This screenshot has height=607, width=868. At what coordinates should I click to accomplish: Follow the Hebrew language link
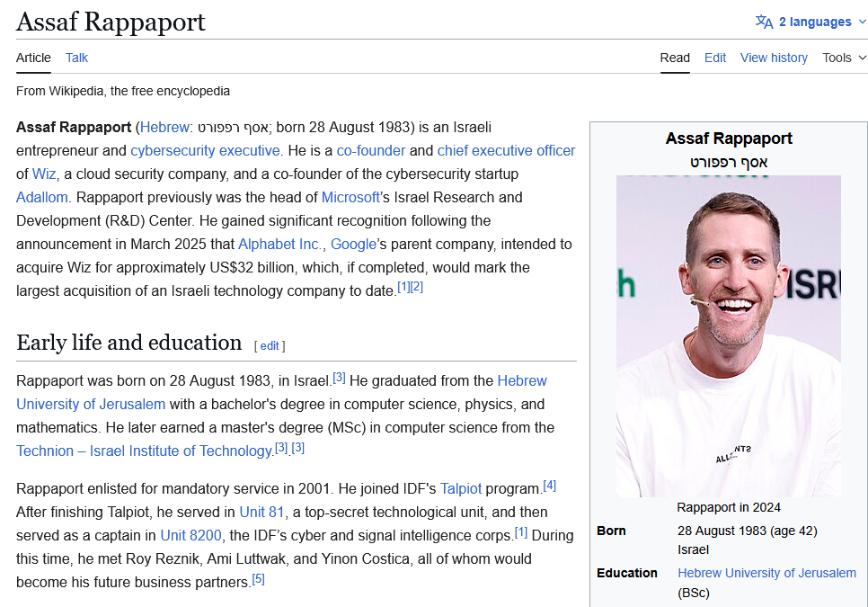coord(164,128)
